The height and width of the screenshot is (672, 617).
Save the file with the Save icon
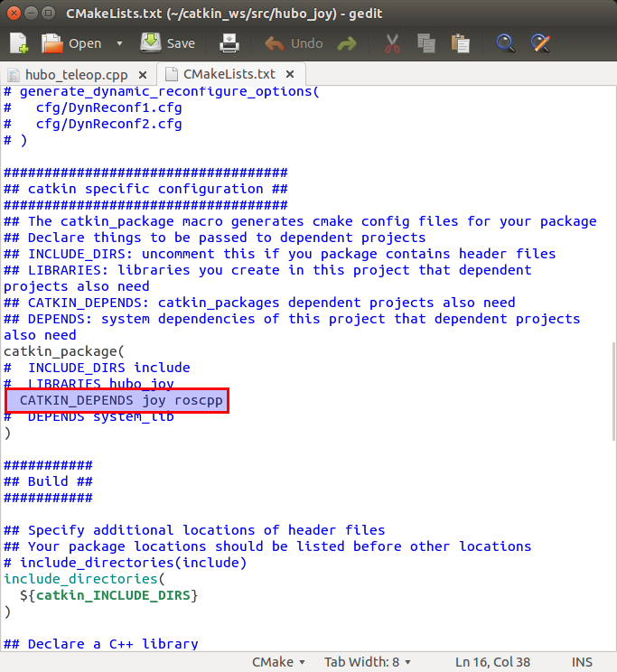151,42
